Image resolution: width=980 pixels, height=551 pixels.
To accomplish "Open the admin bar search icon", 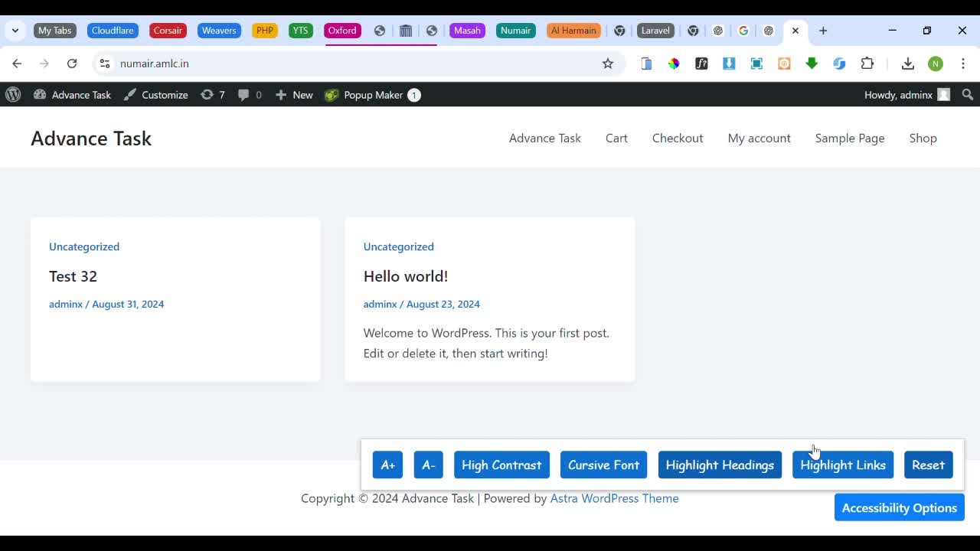I will click(x=968, y=95).
